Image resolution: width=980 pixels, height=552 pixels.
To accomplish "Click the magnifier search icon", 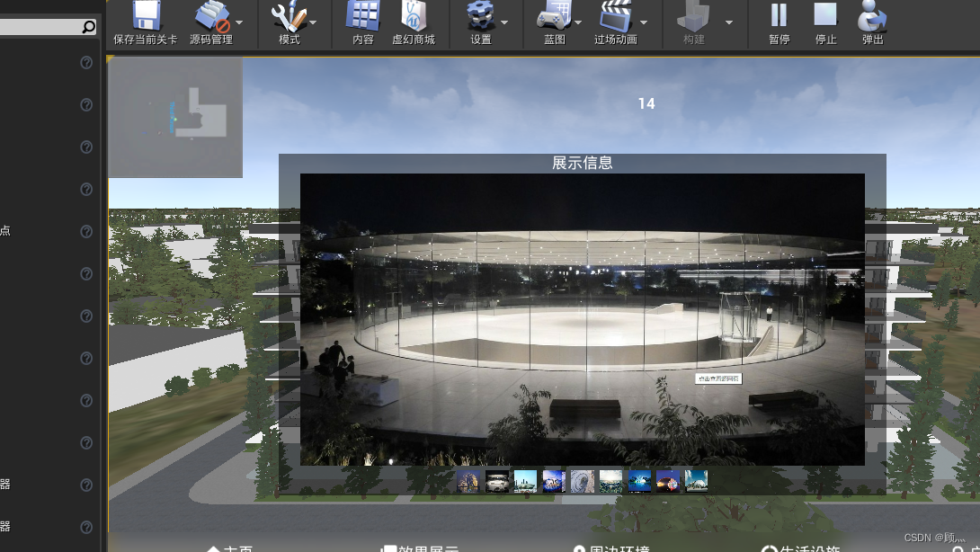I will pyautogui.click(x=89, y=27).
